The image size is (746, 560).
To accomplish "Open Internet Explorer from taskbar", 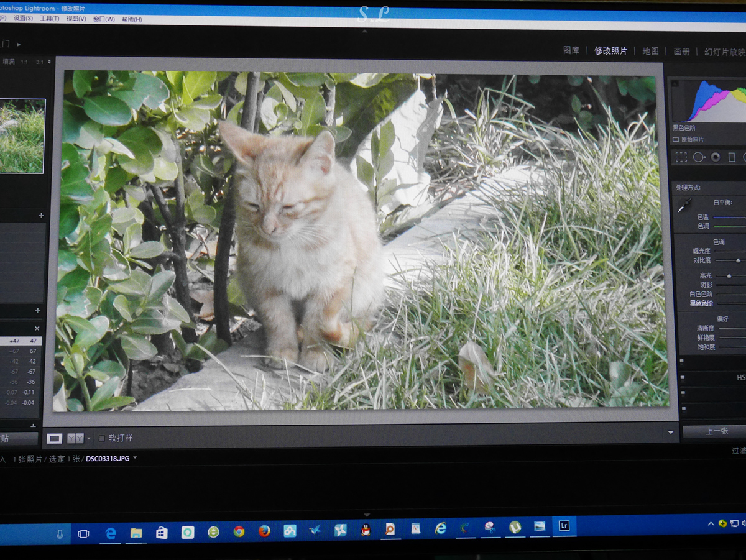I will [441, 528].
